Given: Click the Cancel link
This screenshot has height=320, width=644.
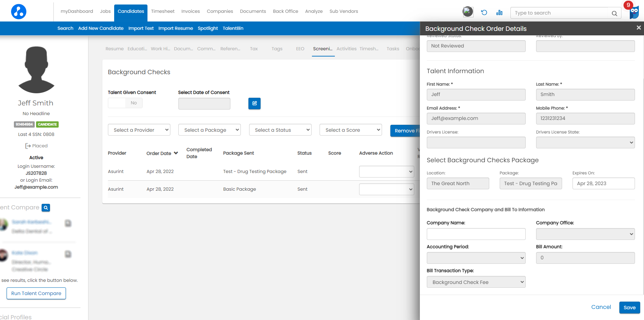Looking at the screenshot, I should [601, 307].
